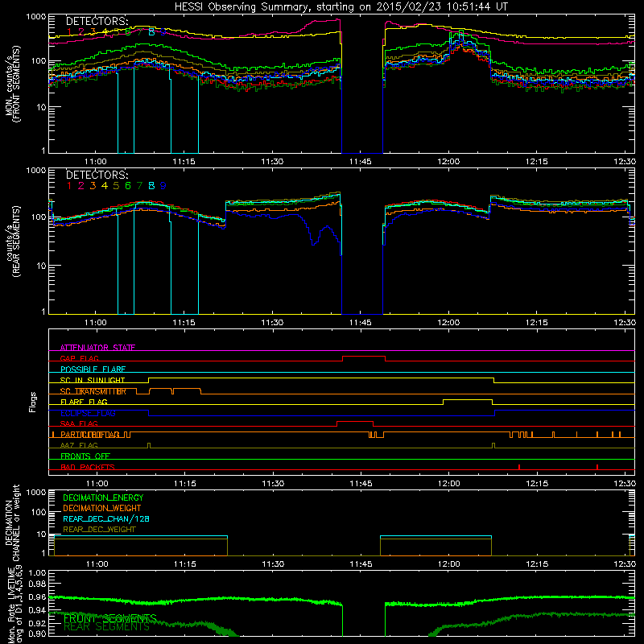This screenshot has width=644, height=644.
Task: Click the HESSI Observing Summary title text
Action: pyautogui.click(x=341, y=6)
